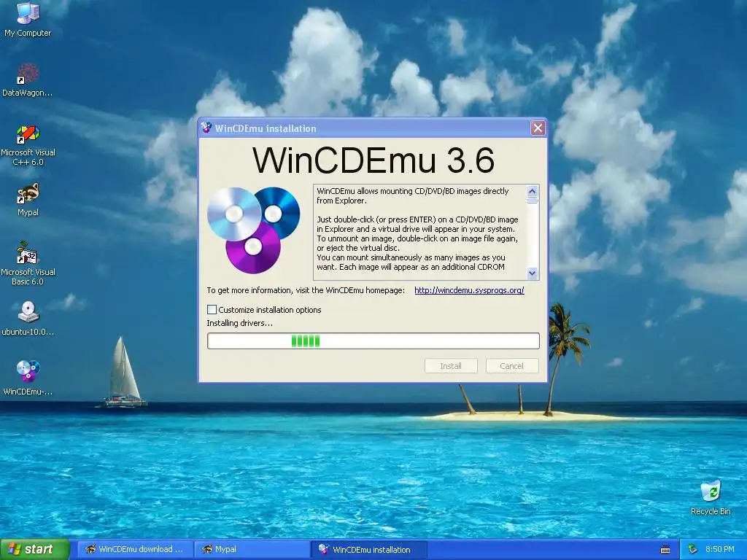Open the Windows start menu
Screen dimensions: 747x560
[x=34, y=549]
